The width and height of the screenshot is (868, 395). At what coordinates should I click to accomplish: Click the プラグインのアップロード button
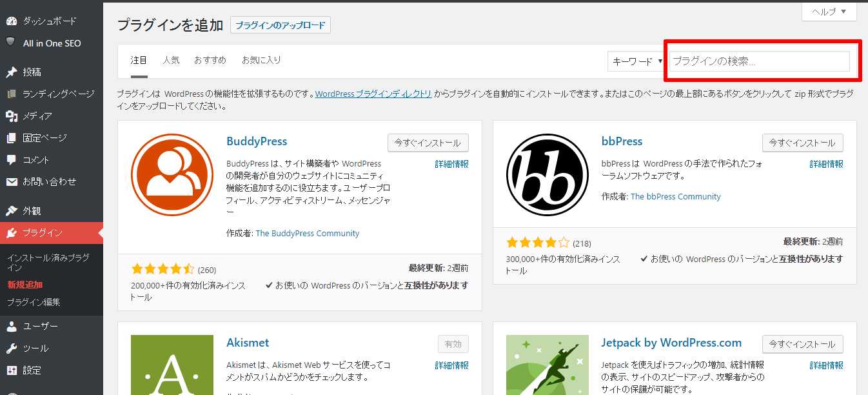click(281, 25)
